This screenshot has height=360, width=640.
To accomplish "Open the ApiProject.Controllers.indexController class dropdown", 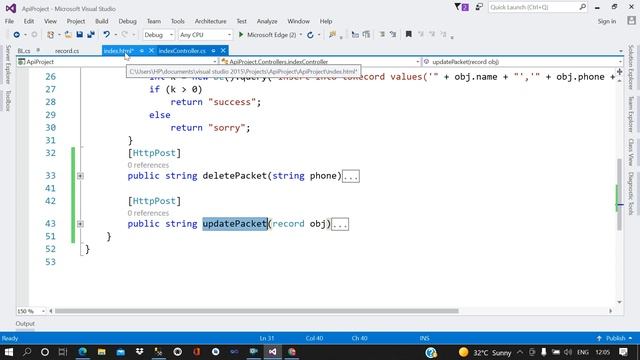I will click(x=320, y=62).
